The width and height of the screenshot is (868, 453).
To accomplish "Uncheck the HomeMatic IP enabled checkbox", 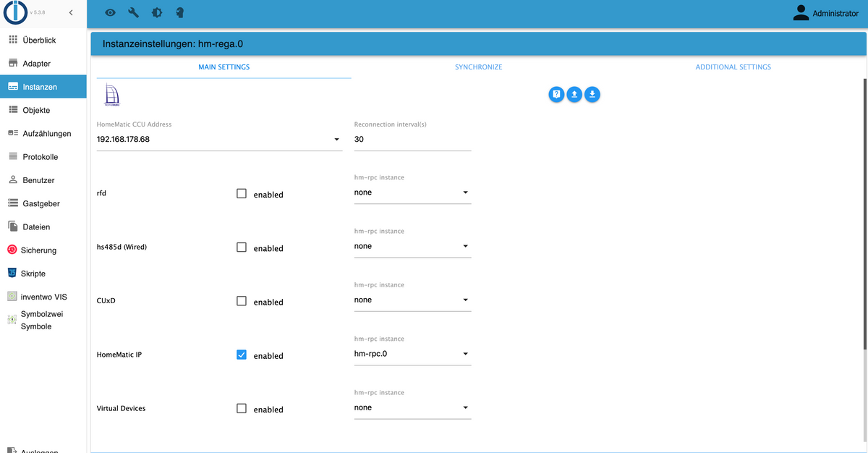I will 242,355.
